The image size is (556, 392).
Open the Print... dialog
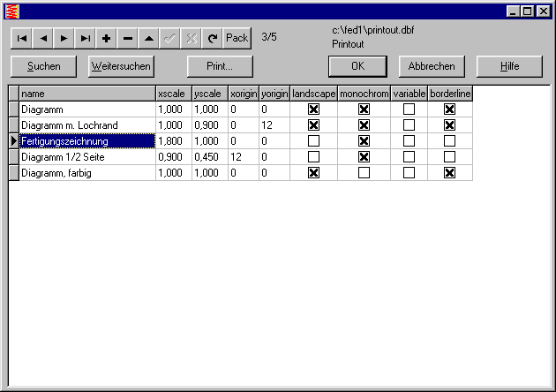click(x=221, y=66)
